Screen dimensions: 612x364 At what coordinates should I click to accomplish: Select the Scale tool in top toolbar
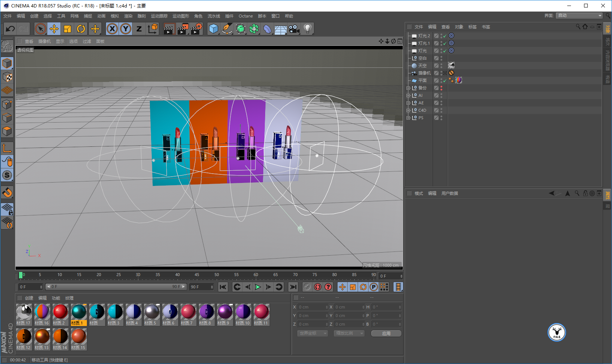pyautogui.click(x=68, y=29)
